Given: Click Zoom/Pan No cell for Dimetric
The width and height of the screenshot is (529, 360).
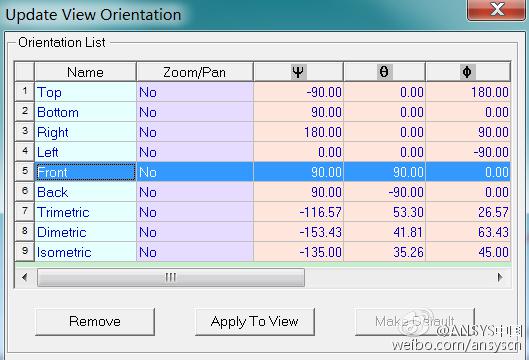Looking at the screenshot, I should [x=195, y=231].
